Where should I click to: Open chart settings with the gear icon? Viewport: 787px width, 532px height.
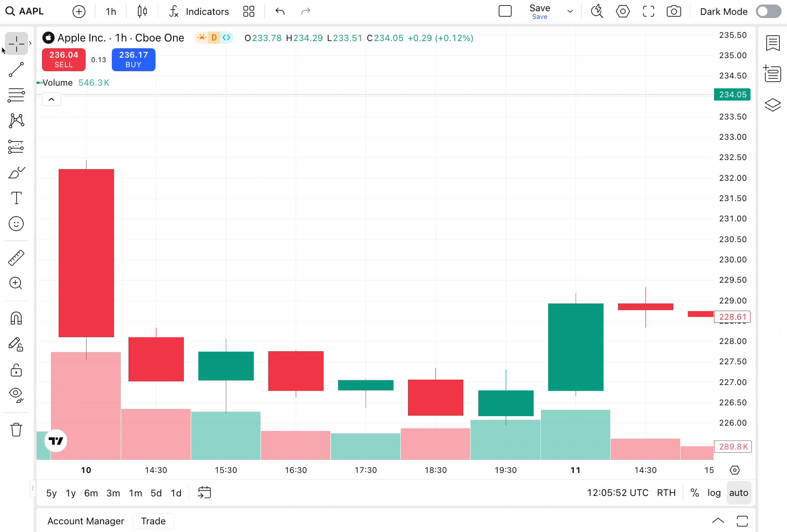pyautogui.click(x=622, y=11)
